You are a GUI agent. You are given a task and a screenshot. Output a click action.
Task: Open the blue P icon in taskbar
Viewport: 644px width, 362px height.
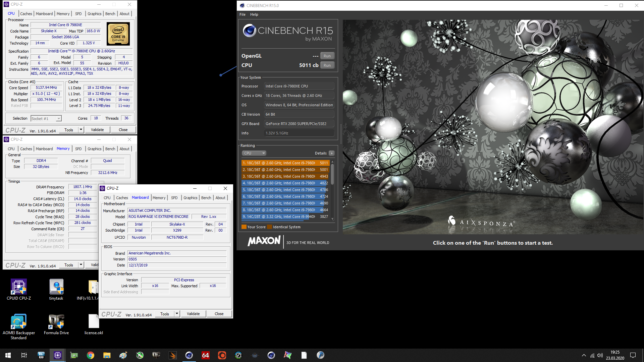(320, 355)
